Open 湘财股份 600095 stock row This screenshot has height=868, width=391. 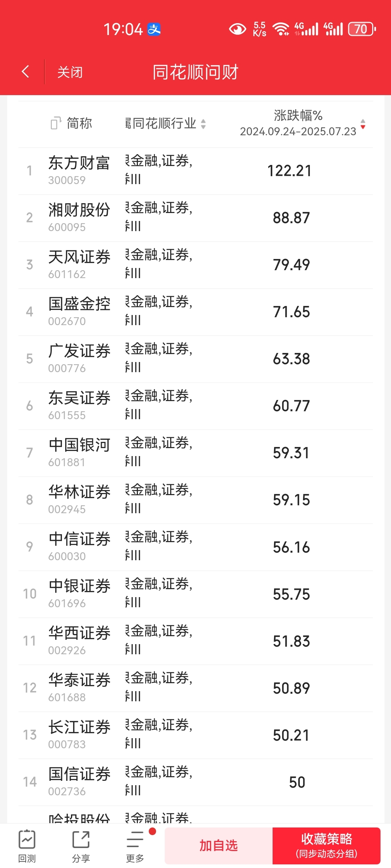[x=195, y=218]
